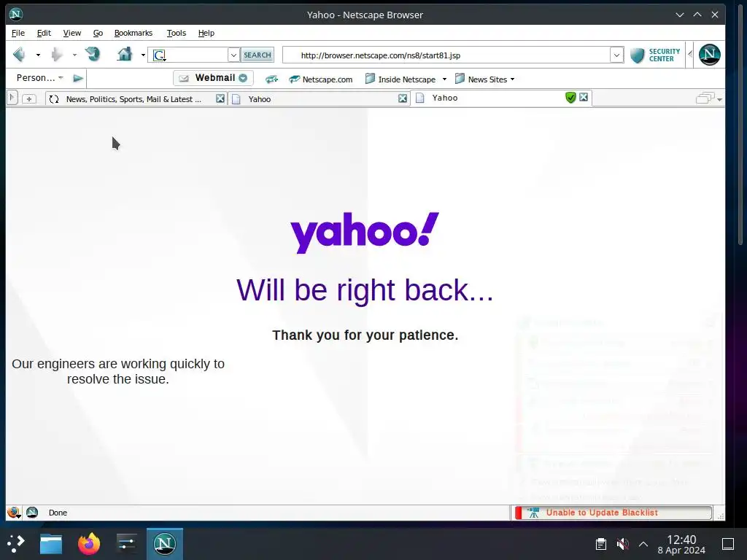Open the Go menu
Image resolution: width=747 pixels, height=560 pixels.
98,33
